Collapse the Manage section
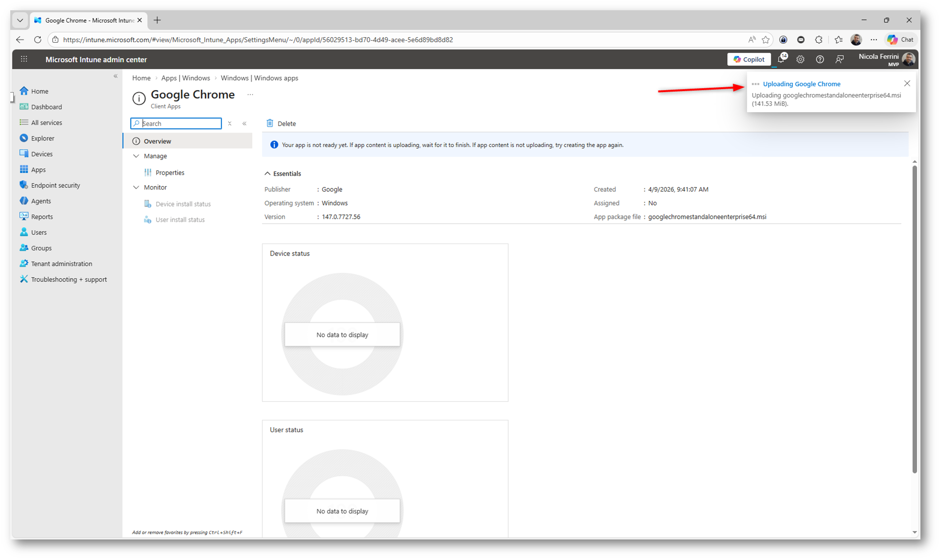Viewport: 941px width, 560px height. point(137,156)
